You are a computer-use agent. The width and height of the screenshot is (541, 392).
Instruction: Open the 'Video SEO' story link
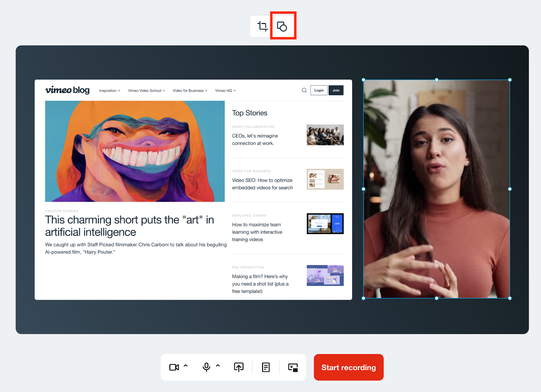pyautogui.click(x=262, y=184)
